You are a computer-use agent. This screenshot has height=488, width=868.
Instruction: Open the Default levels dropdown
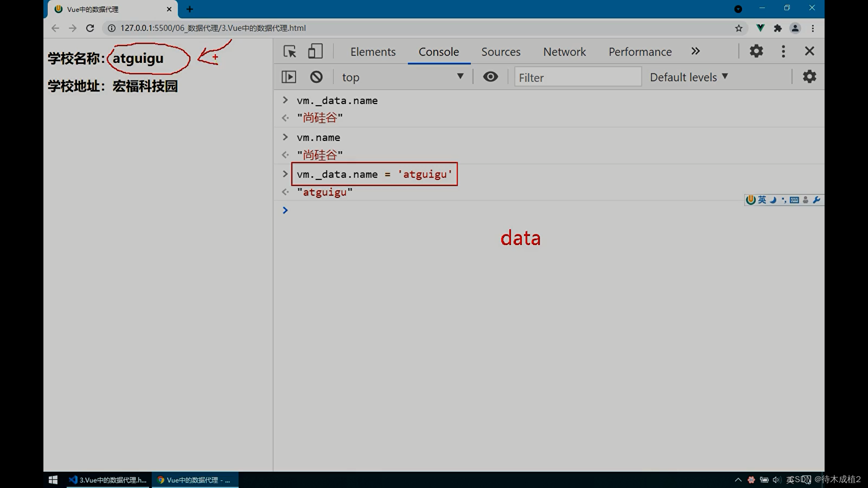click(x=689, y=77)
